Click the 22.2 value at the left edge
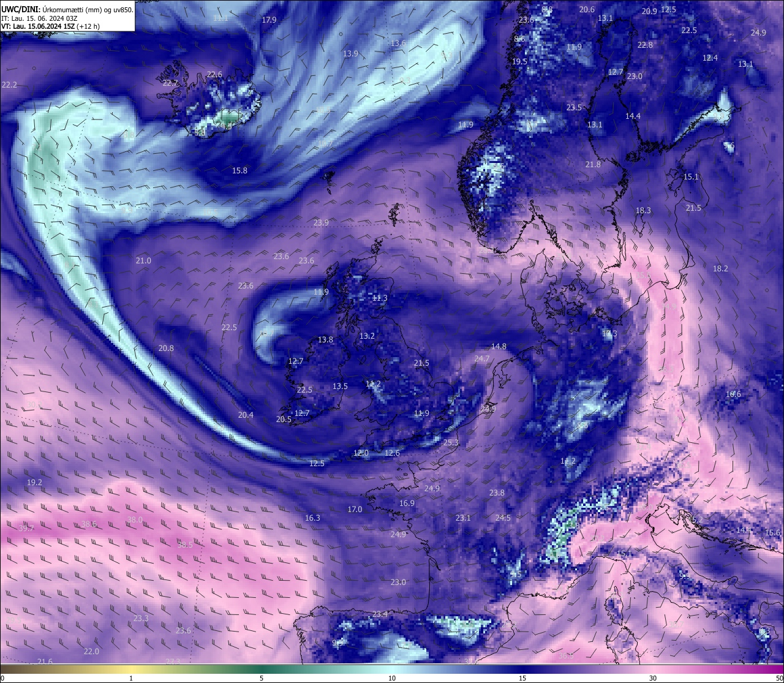Screen dimensions: 784x683 point(9,85)
